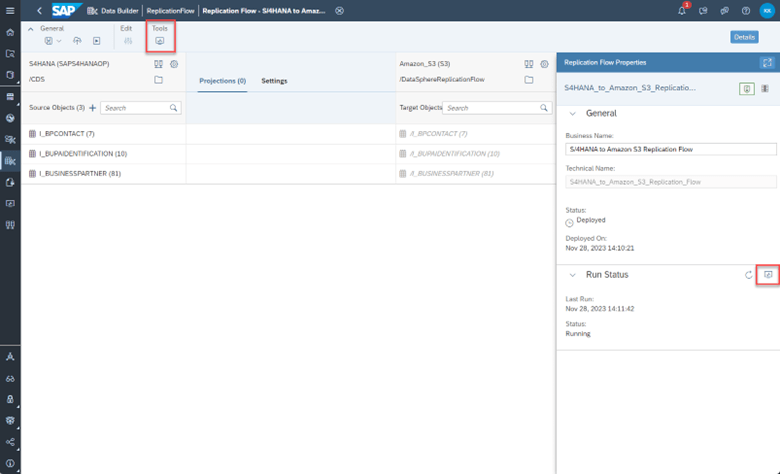Open the hamburger main menu
780x474 pixels.
point(10,10)
